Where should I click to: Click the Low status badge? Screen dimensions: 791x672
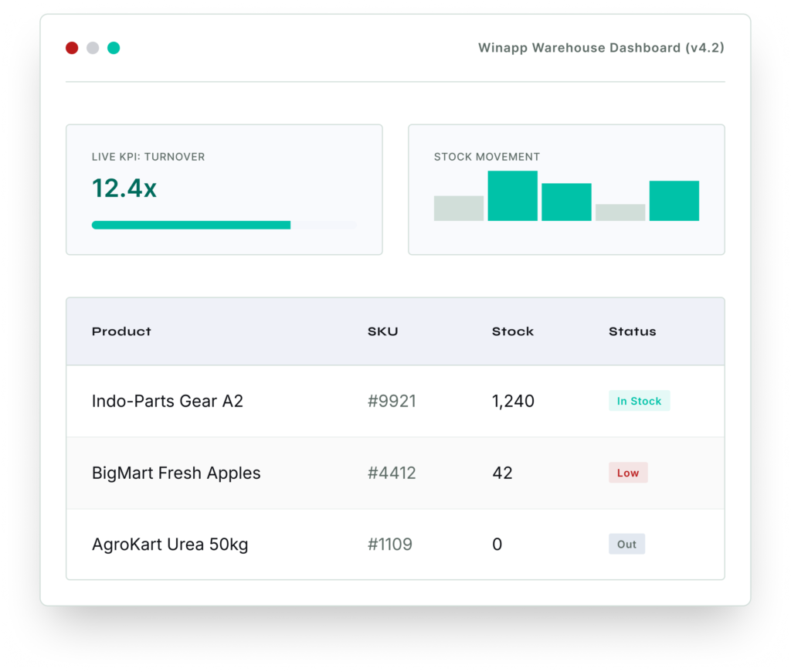click(x=628, y=473)
